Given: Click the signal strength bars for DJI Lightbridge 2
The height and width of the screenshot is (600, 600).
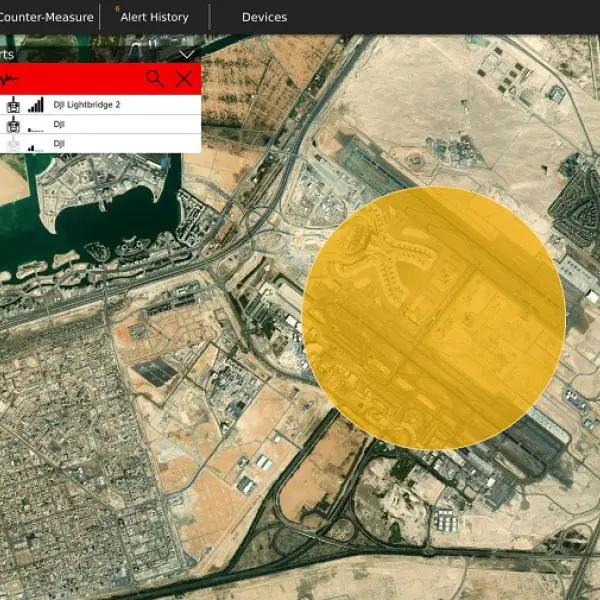Looking at the screenshot, I should point(36,104).
